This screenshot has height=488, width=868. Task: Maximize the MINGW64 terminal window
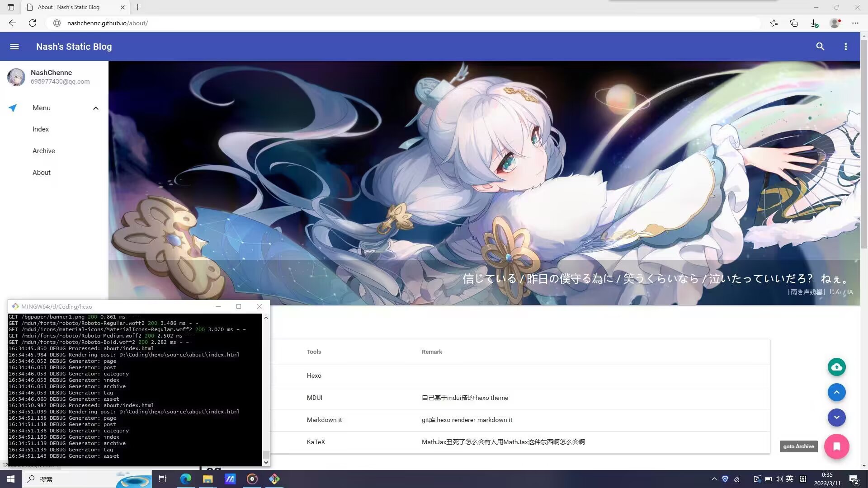coord(239,306)
